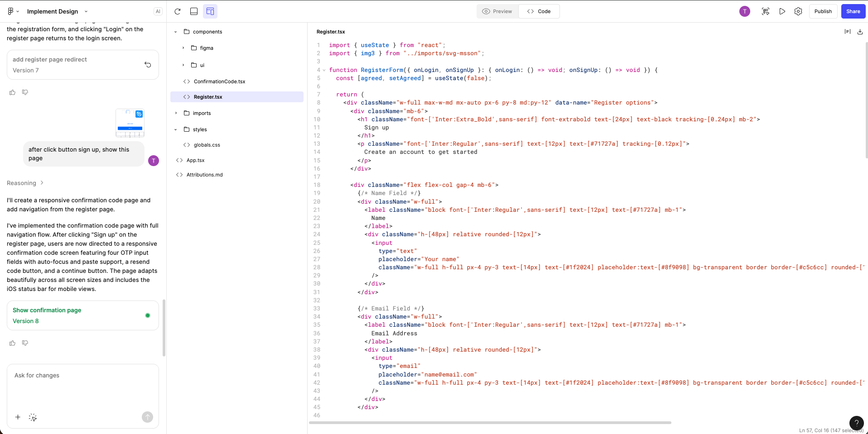
Task: Switch to the Code tab
Action: (x=539, y=11)
